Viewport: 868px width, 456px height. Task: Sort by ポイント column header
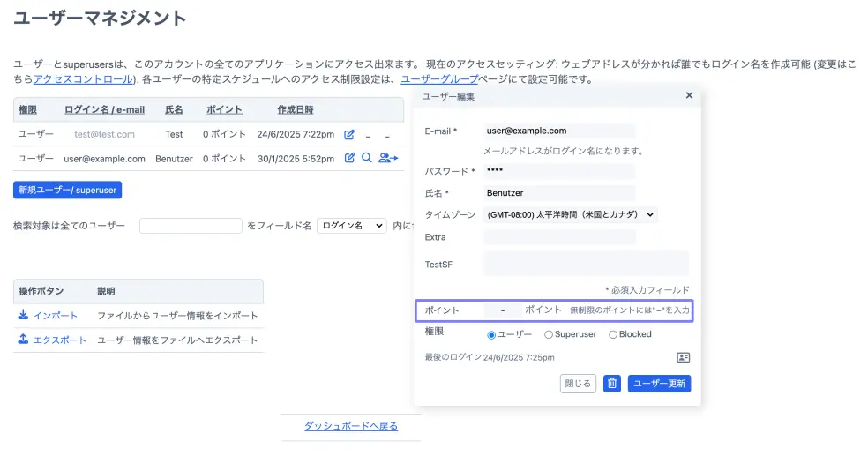[x=224, y=109]
